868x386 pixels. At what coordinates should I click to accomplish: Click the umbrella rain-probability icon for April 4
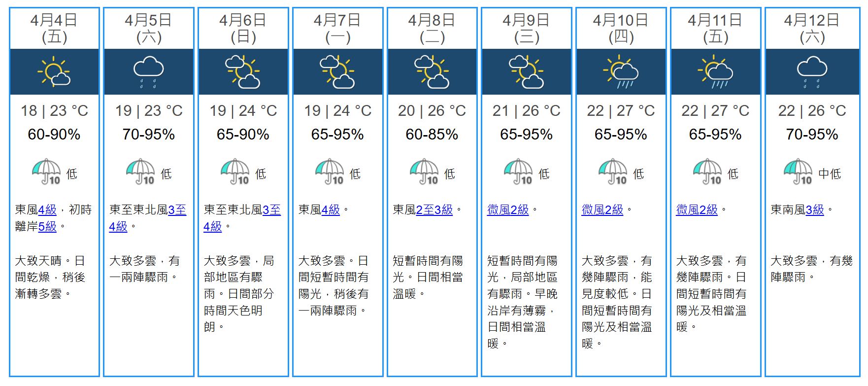pyautogui.click(x=47, y=172)
